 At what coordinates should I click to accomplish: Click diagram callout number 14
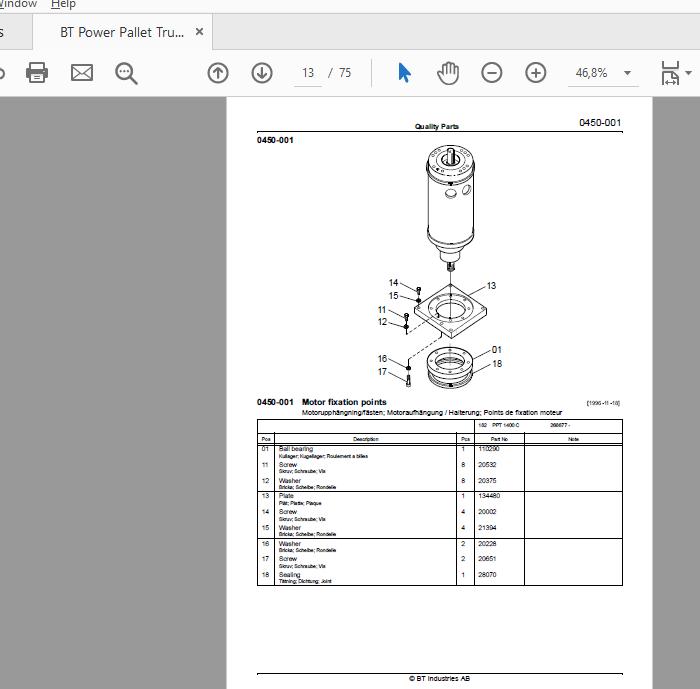pyautogui.click(x=393, y=283)
